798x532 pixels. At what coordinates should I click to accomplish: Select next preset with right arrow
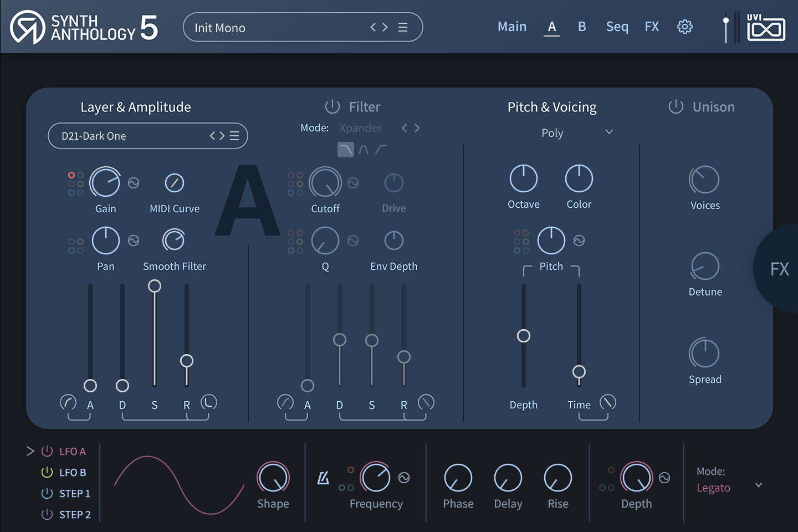385,27
